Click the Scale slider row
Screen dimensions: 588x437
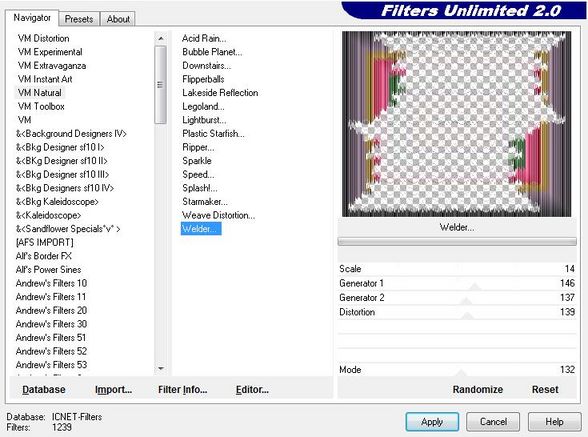point(457,269)
